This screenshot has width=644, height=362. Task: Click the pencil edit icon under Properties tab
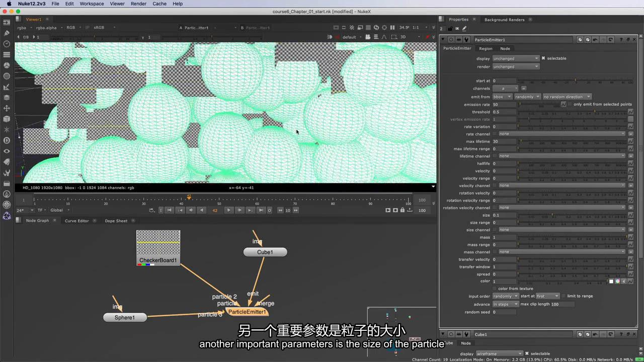point(464,29)
